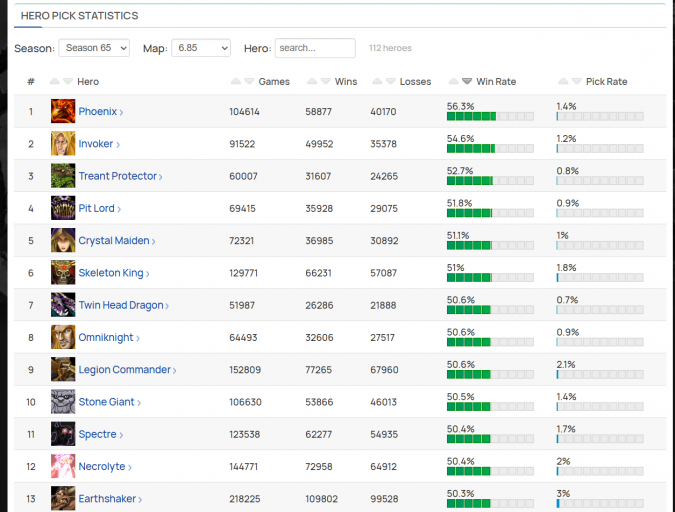Click Twin Head Dragon wins value 26286
675x512 pixels.
tap(319, 305)
